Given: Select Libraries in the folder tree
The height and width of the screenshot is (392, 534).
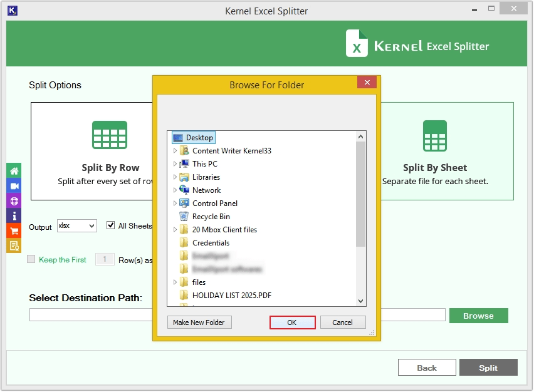Looking at the screenshot, I should point(206,177).
